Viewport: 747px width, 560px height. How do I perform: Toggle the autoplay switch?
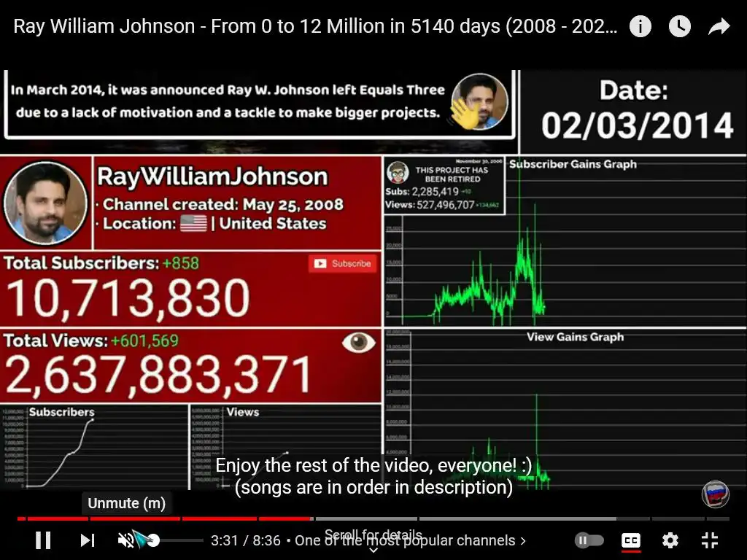(589, 540)
